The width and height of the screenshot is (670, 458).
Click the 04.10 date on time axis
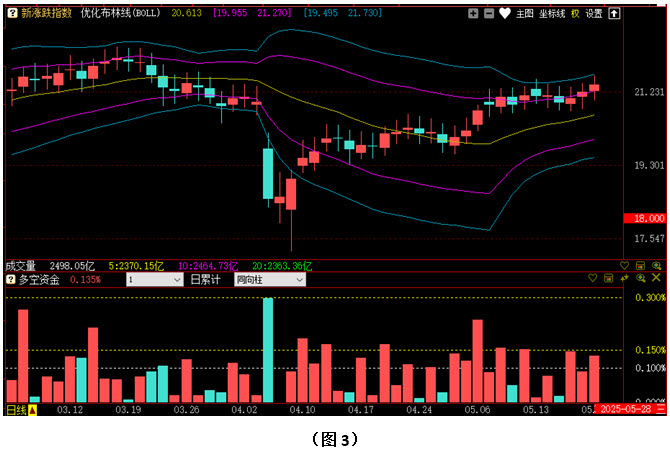tap(302, 410)
